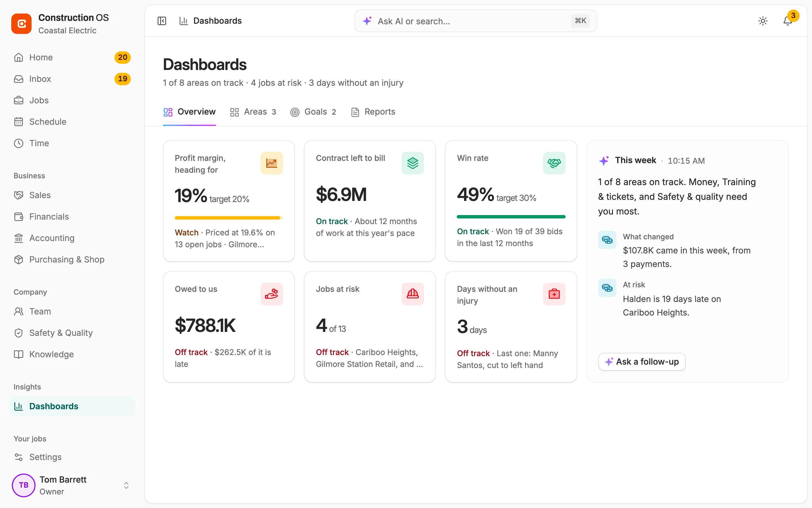Screen dimensions: 812x508
Task: Switch to the Goals tab
Action: tap(313, 112)
